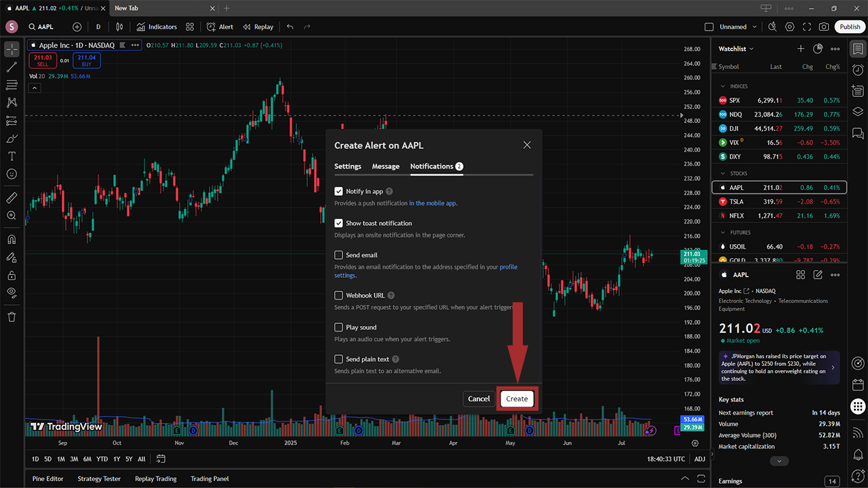The image size is (868, 488).
Task: Enable the Send email checkbox
Action: [338, 255]
